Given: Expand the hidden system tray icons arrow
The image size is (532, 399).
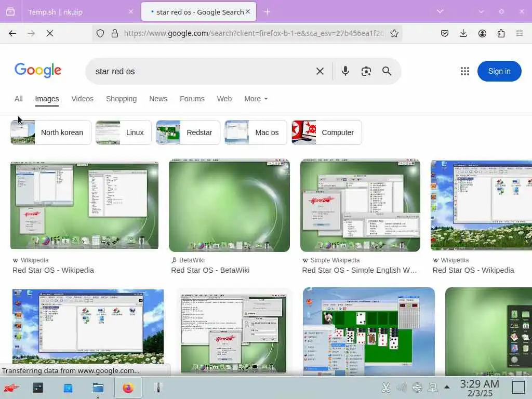Looking at the screenshot, I should [x=447, y=387].
